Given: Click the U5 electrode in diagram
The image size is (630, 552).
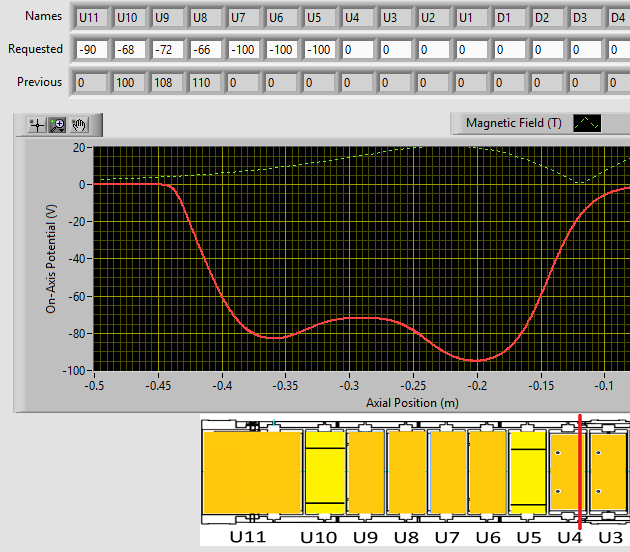Looking at the screenshot, I should coord(527,477).
